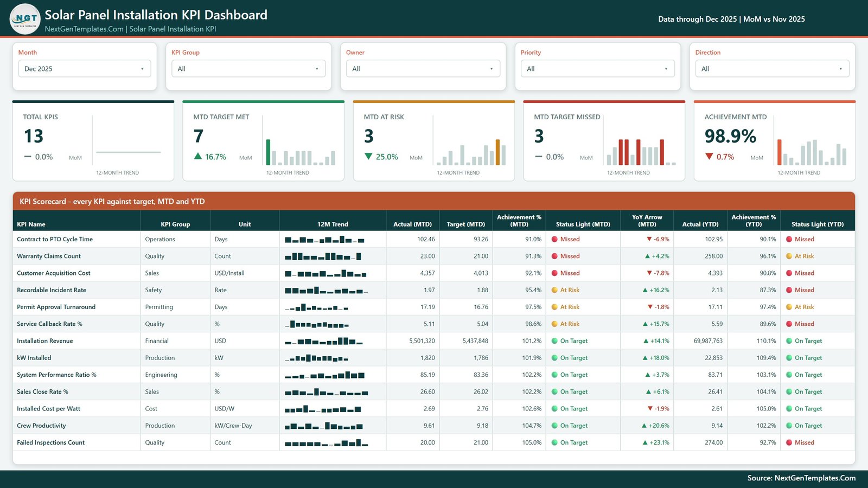The width and height of the screenshot is (868, 488).
Task: Click the YoY down arrow for Contract to PTO Cycle Time
Action: pyautogui.click(x=649, y=239)
